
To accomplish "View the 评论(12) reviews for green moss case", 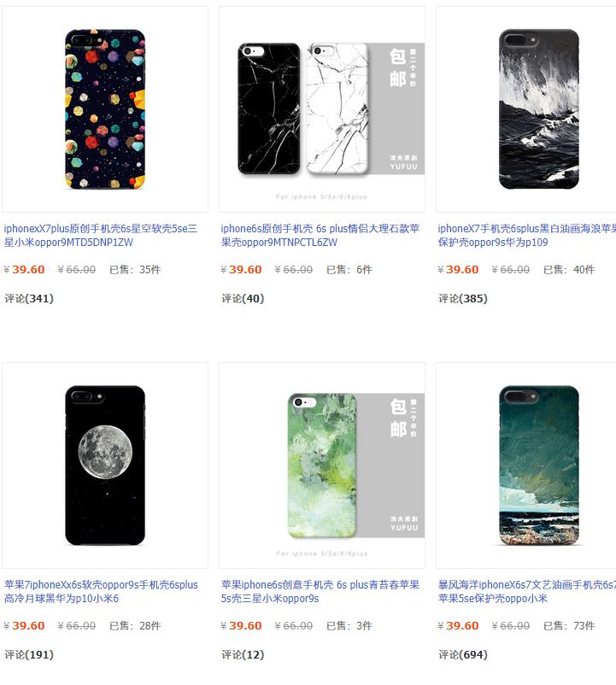I will pos(243,655).
